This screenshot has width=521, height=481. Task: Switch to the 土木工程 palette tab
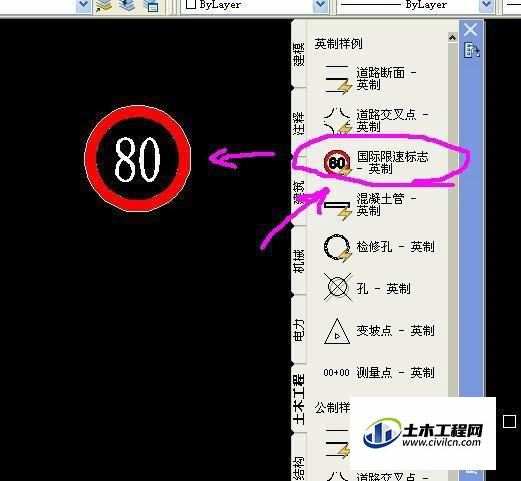[299, 398]
